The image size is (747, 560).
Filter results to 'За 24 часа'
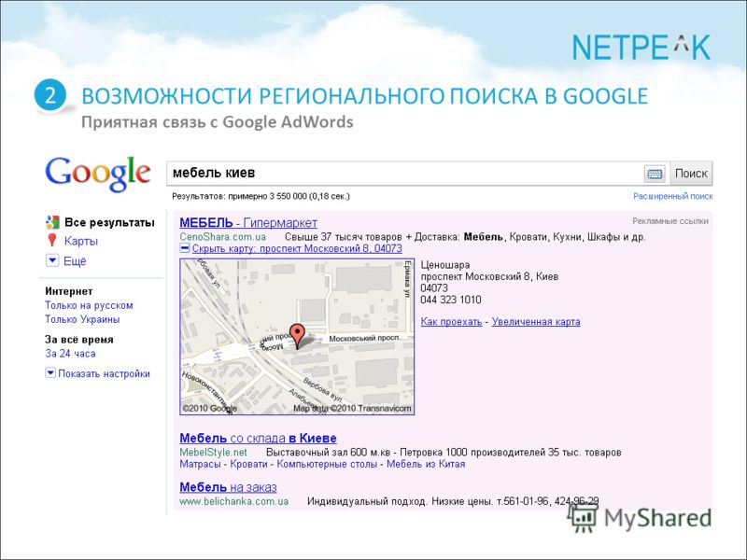71,354
